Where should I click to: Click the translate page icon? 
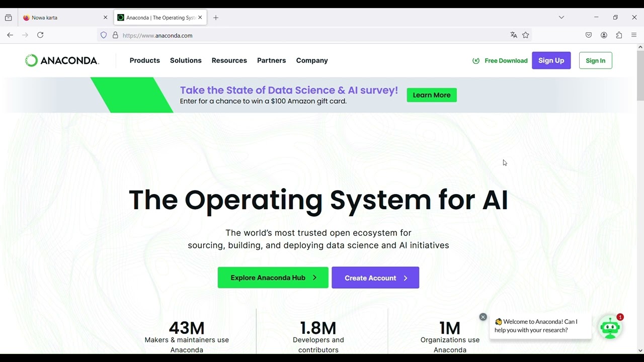tap(514, 35)
